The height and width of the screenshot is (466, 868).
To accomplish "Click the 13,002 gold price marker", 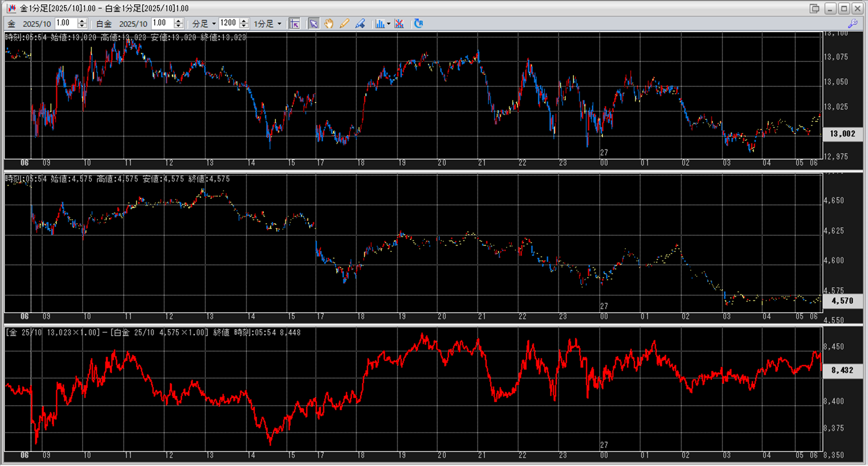I will click(842, 134).
